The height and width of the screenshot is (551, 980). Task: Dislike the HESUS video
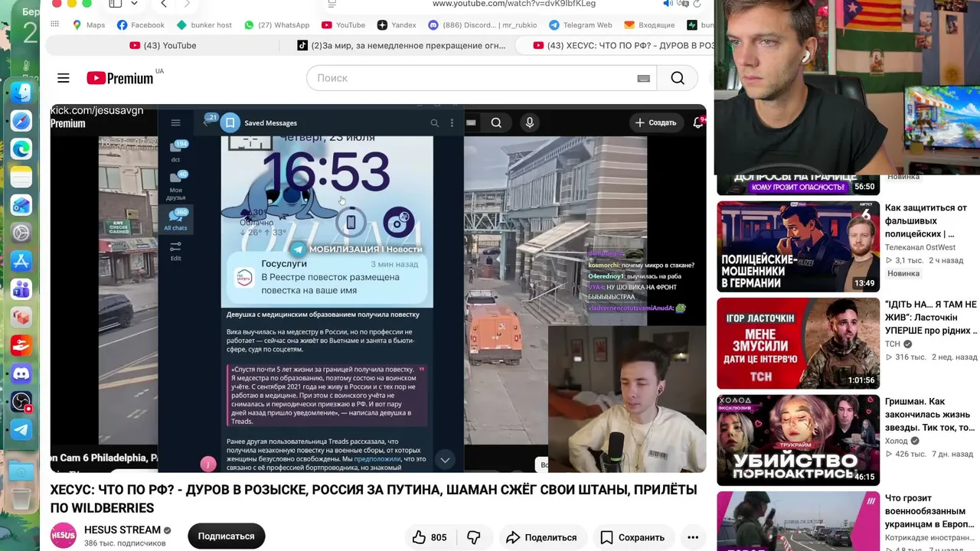(474, 537)
